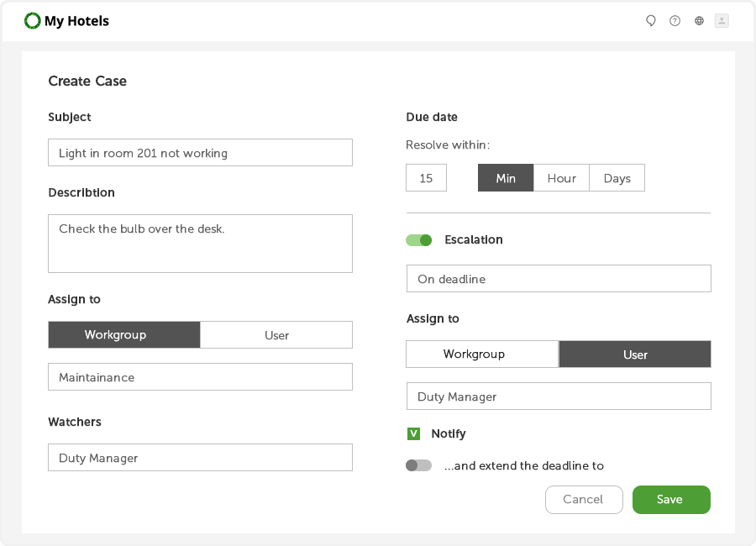
Task: Open the user profile avatar
Action: pyautogui.click(x=722, y=21)
